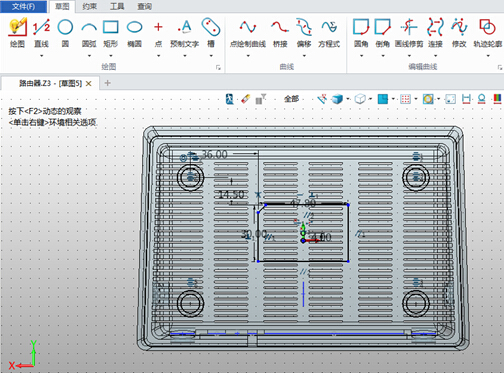Viewport: 504px width, 374px height.
Task: Expand the 轨迹轮廓 dropdown arrow
Action: tap(488, 56)
